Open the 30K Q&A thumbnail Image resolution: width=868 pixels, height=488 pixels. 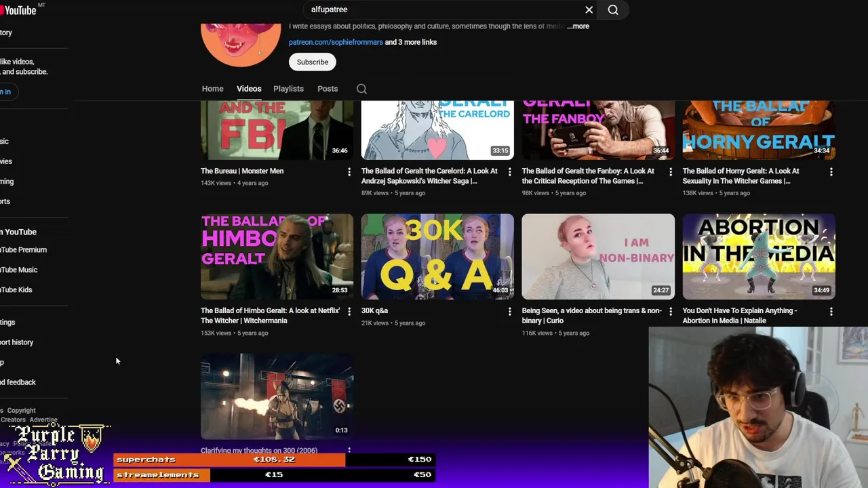[x=437, y=257]
